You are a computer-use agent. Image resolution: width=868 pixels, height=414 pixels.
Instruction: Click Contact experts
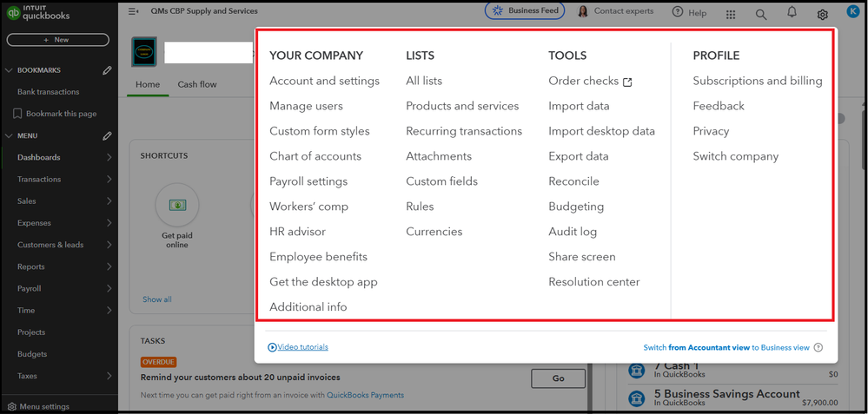615,11
